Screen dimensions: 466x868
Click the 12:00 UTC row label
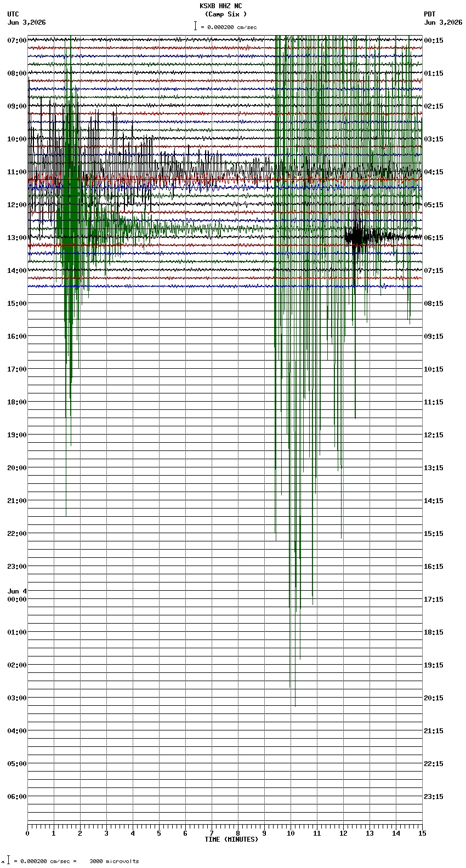(x=17, y=204)
